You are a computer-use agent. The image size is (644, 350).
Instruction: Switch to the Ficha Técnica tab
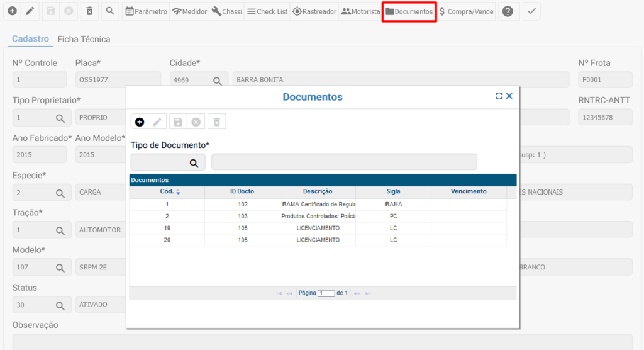click(84, 39)
